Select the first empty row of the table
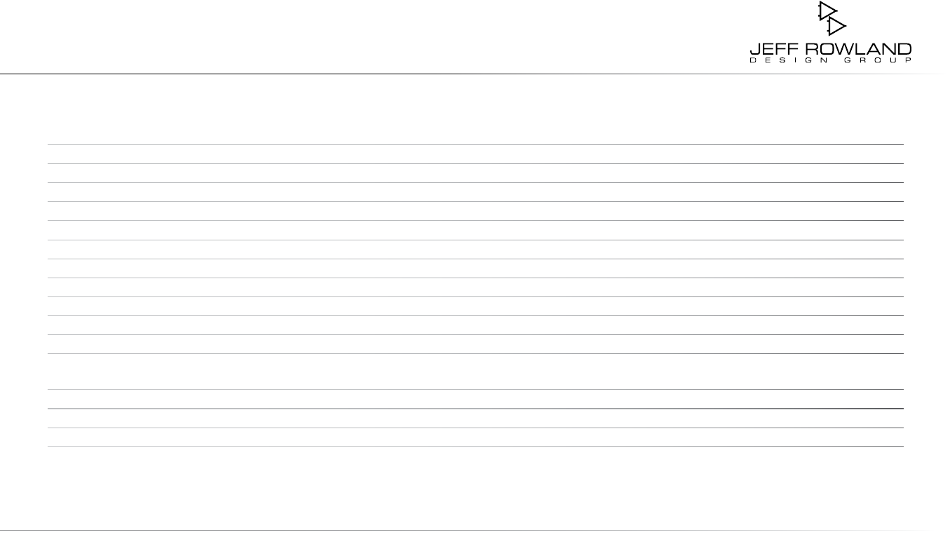 pos(475,154)
